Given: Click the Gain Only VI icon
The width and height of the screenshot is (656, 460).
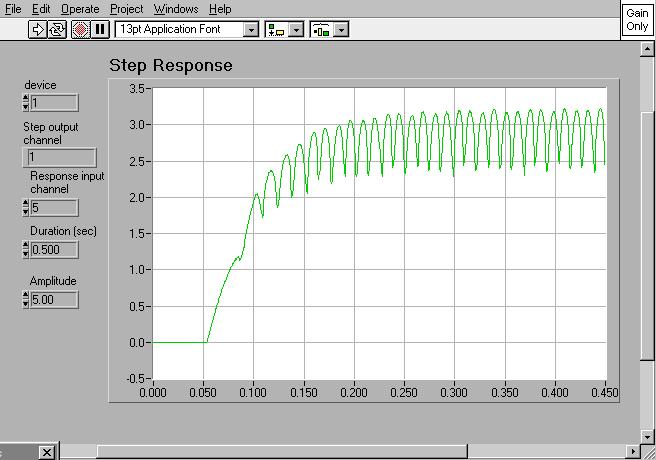Looking at the screenshot, I should coord(637,20).
